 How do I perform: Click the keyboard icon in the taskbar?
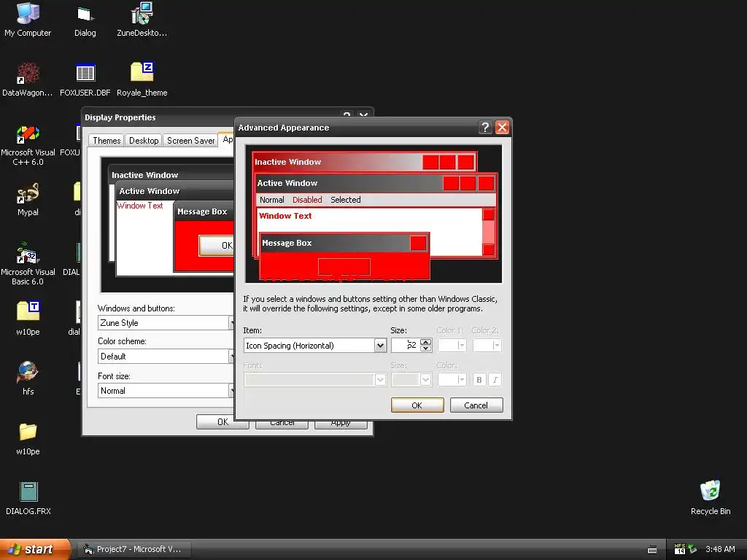coord(652,550)
